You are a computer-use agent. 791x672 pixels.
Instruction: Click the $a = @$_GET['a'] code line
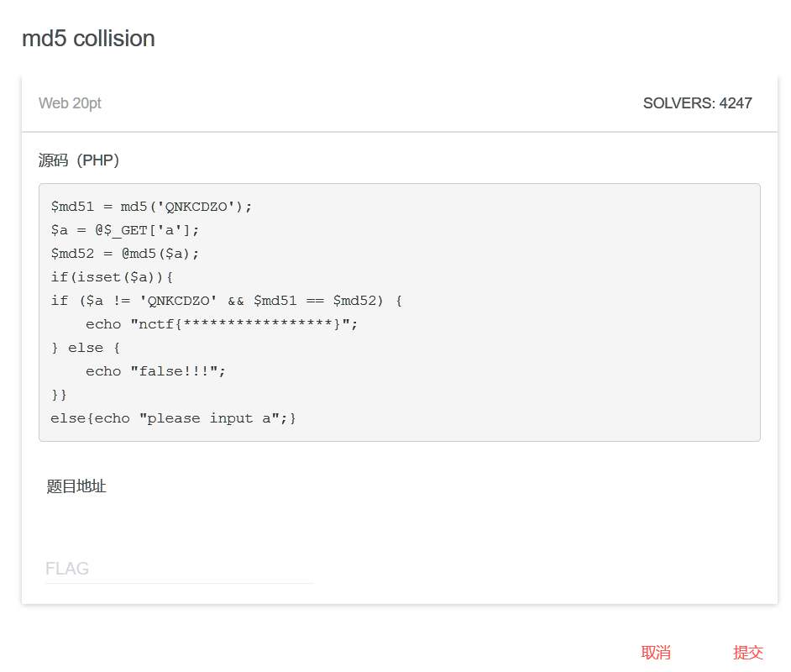(125, 230)
